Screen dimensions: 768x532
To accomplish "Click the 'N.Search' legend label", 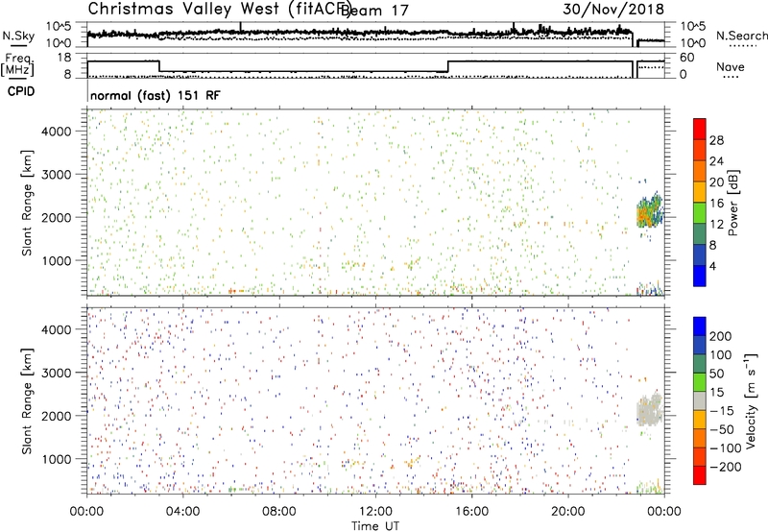I will pyautogui.click(x=741, y=36).
